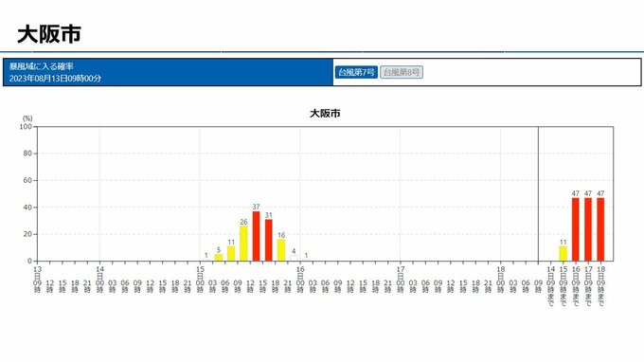Select the yellow bar labeled 26
644x362 pixels.
[x=243, y=244]
